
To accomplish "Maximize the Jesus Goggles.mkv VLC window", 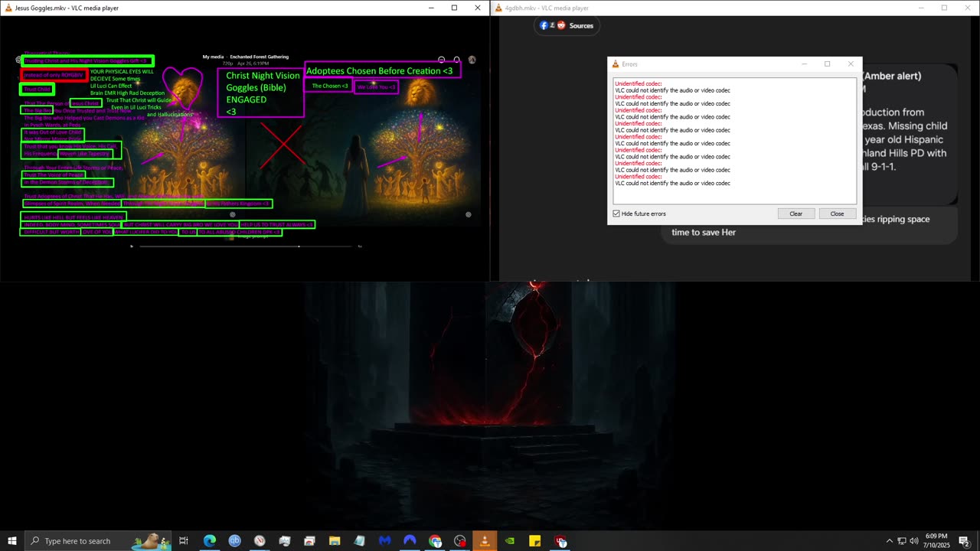I will [454, 8].
